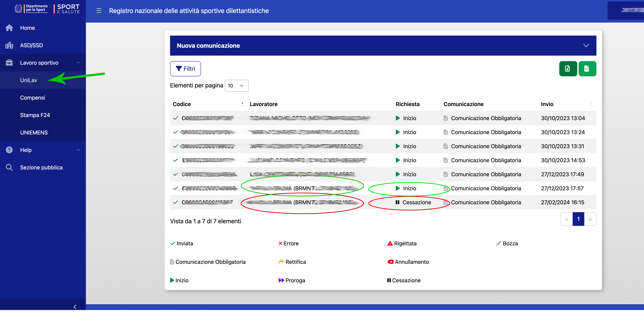Screen dimensions: 644x322
Task: Select Stampa F24 in sidebar
Action: pos(35,115)
